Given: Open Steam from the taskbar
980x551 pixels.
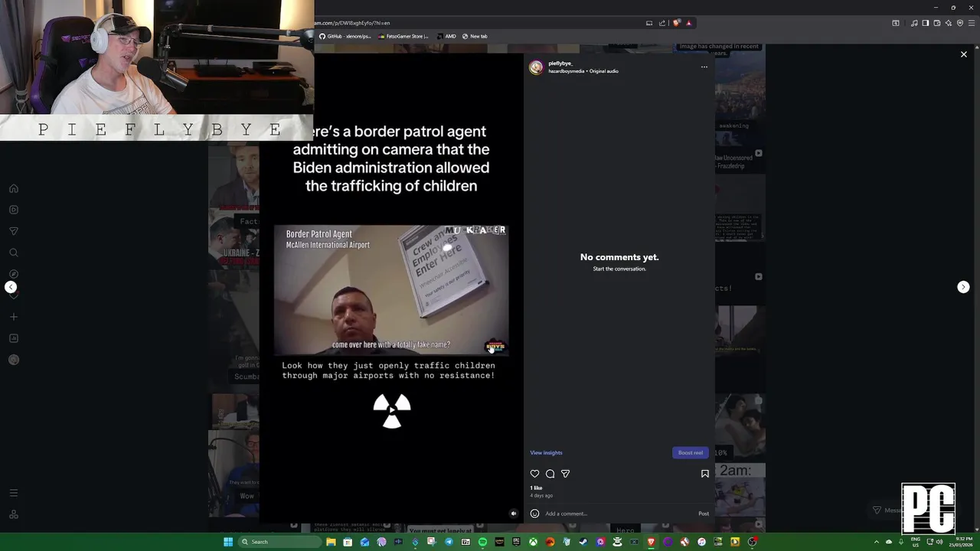Looking at the screenshot, I should pyautogui.click(x=583, y=542).
